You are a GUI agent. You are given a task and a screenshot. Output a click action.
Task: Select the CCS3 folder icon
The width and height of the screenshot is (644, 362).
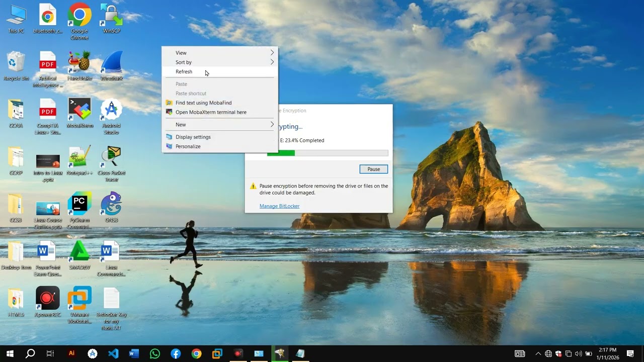[x=16, y=208]
